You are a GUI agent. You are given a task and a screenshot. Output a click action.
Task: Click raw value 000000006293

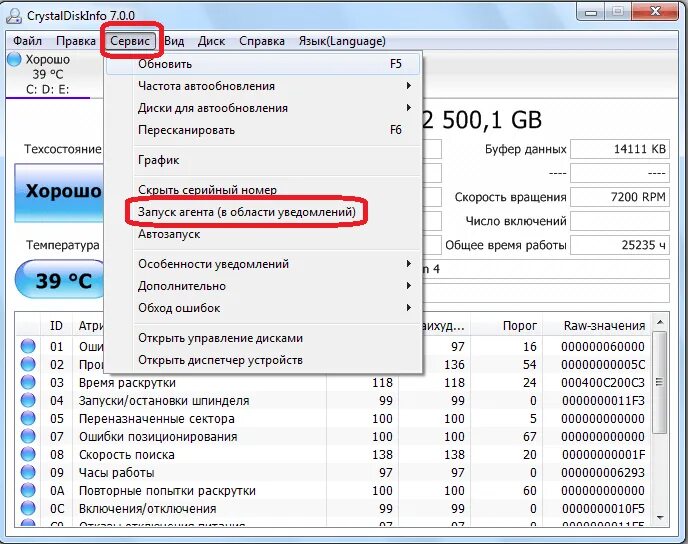point(603,472)
